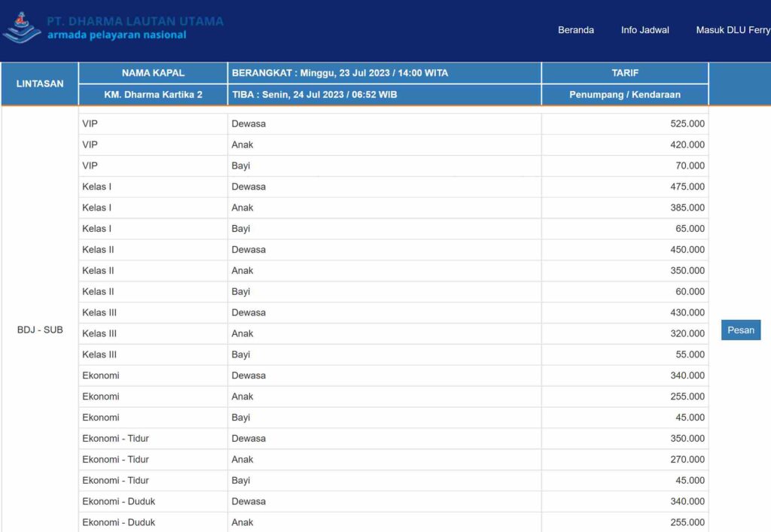Select the Kelas II Dewasa price 450.000
The image size is (771, 532).
(x=687, y=250)
